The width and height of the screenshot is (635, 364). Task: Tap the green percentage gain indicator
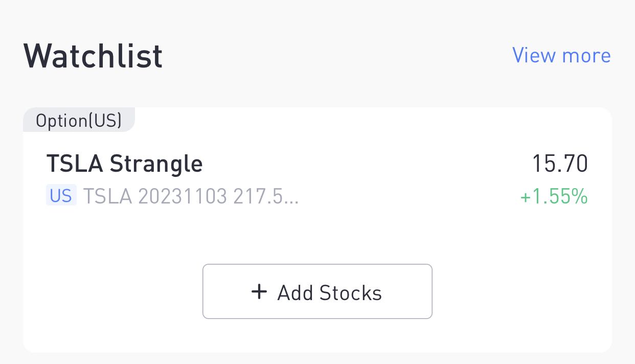[x=554, y=196]
